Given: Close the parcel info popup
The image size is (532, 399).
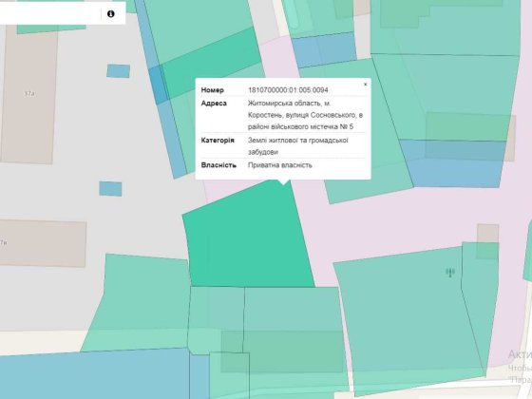Looking at the screenshot, I should pyautogui.click(x=366, y=85).
